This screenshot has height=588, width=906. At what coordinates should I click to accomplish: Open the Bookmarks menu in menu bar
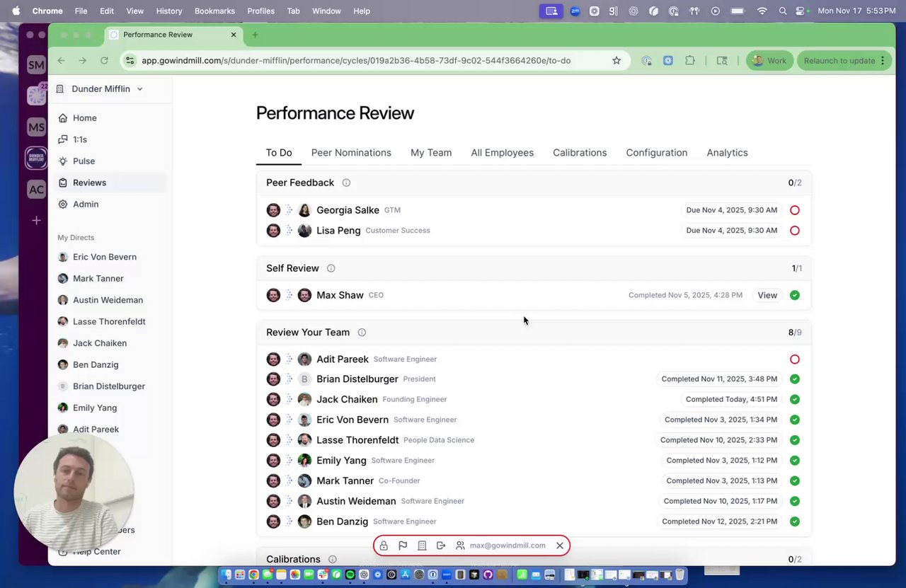click(214, 11)
